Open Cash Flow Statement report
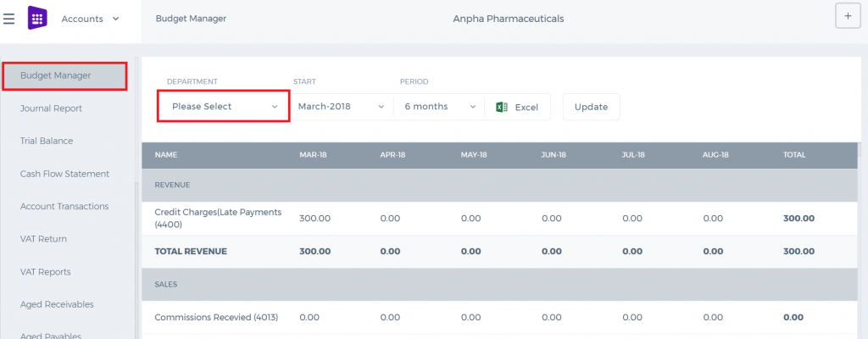 click(x=64, y=174)
